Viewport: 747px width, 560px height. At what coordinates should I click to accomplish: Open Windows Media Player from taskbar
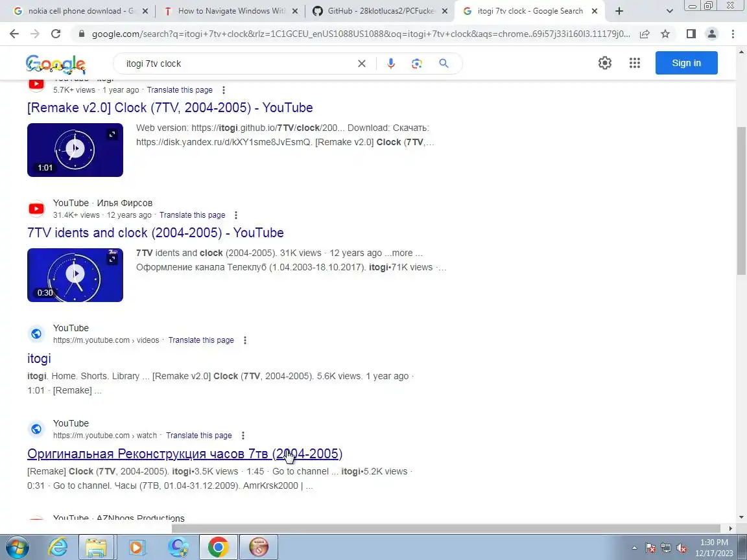click(136, 548)
